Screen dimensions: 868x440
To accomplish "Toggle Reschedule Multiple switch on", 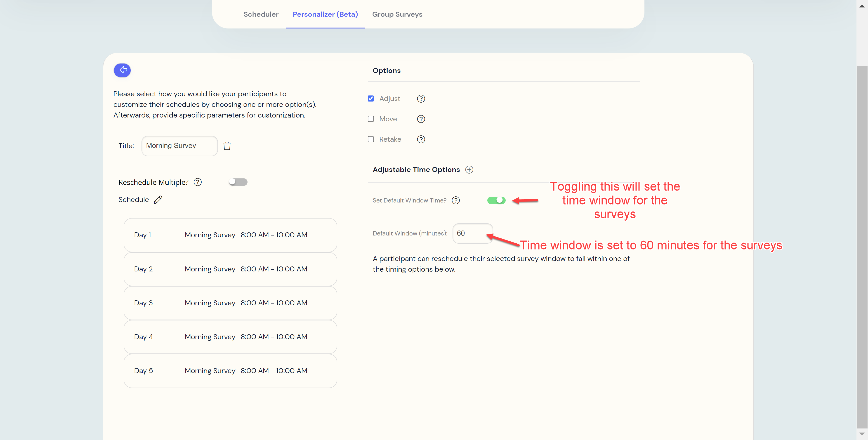I will click(x=238, y=182).
